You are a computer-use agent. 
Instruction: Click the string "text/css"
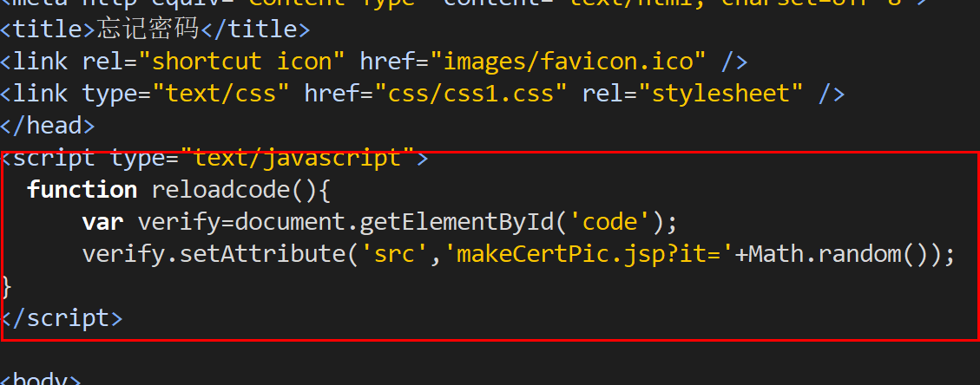(220, 94)
